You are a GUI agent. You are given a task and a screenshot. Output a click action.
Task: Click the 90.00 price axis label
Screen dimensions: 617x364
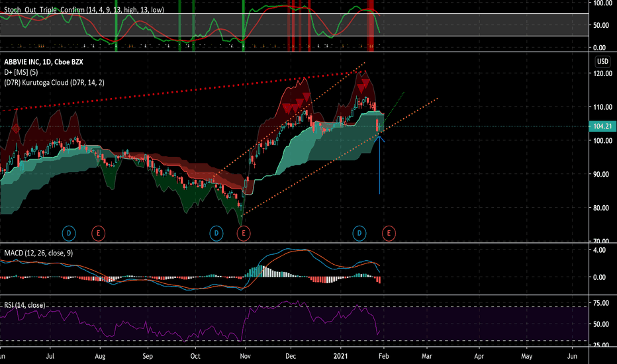(602, 174)
